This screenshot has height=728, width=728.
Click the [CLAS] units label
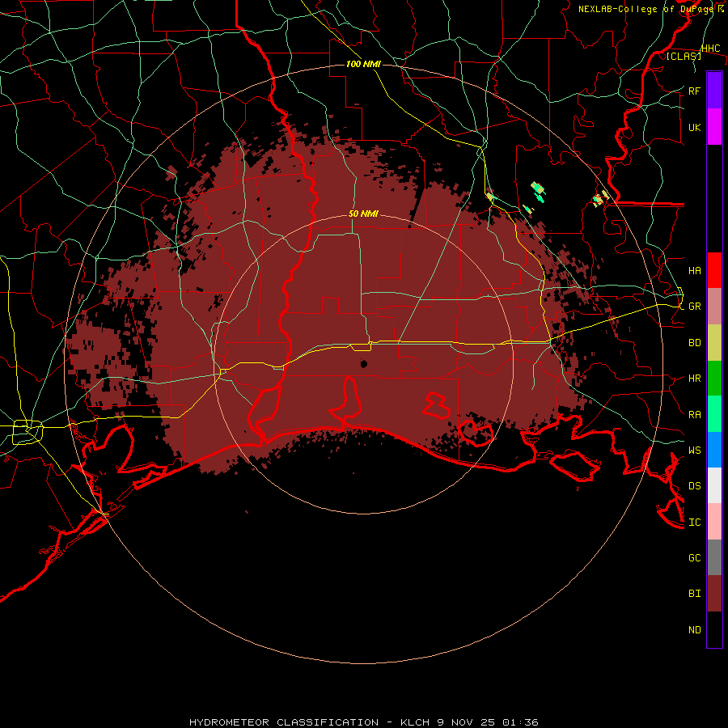[x=684, y=56]
